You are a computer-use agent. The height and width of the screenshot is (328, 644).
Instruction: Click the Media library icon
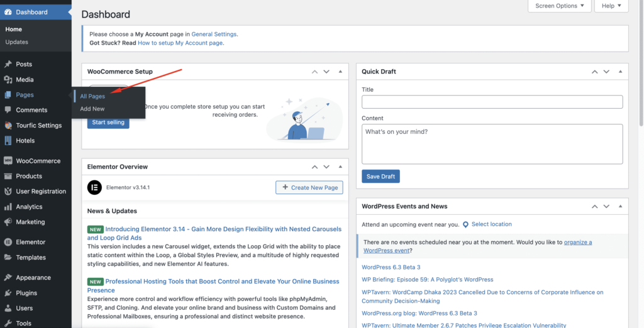point(8,80)
